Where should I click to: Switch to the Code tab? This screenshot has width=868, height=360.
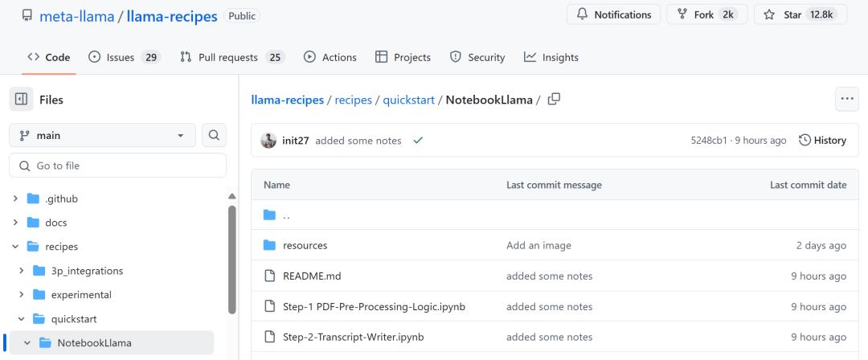coord(49,57)
